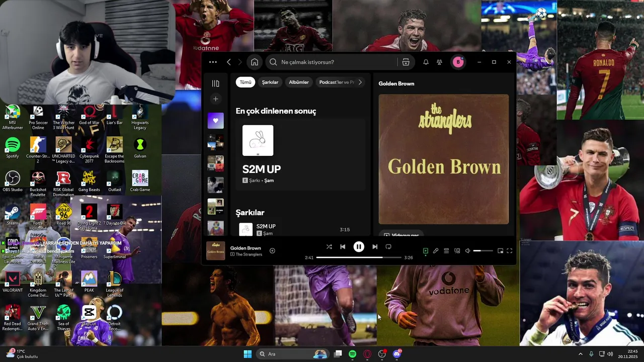Open Liked Songs in sidebar
Viewport: 644px width, 362px height.
[x=215, y=121]
